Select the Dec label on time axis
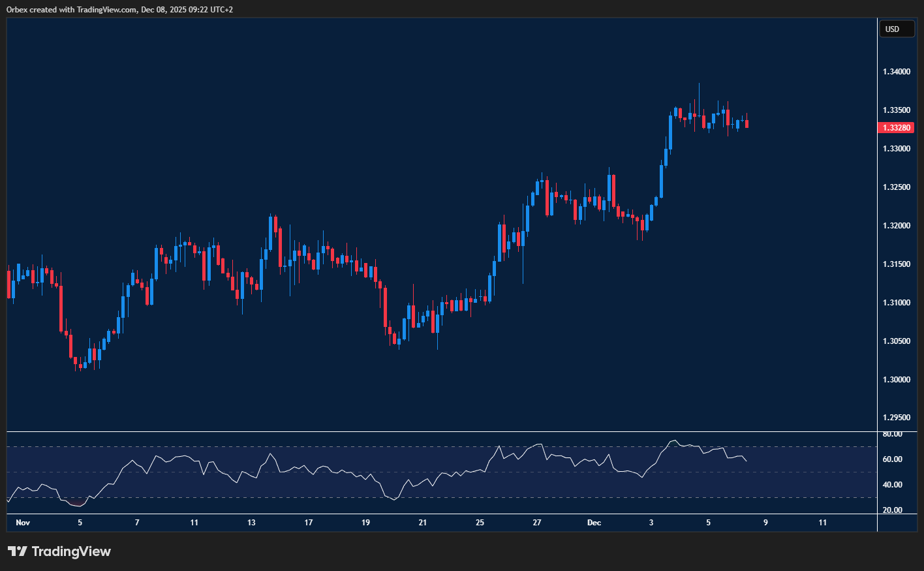The image size is (924, 571). tap(594, 522)
